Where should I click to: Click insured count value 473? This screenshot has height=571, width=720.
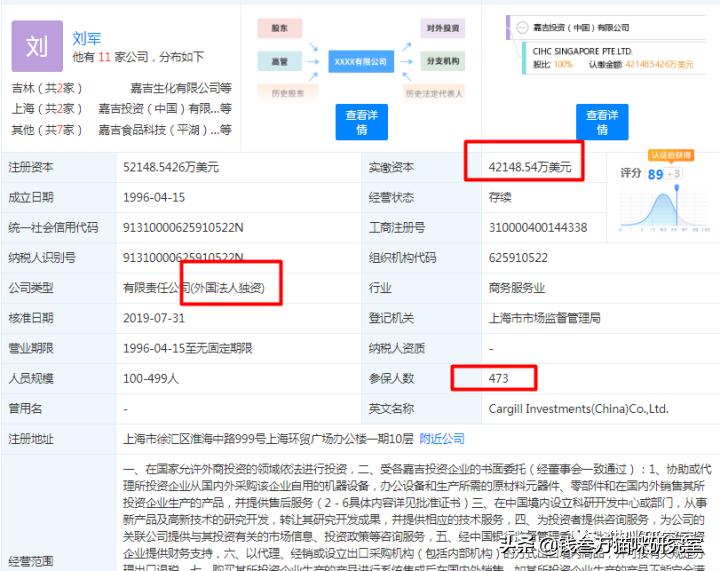tap(498, 379)
